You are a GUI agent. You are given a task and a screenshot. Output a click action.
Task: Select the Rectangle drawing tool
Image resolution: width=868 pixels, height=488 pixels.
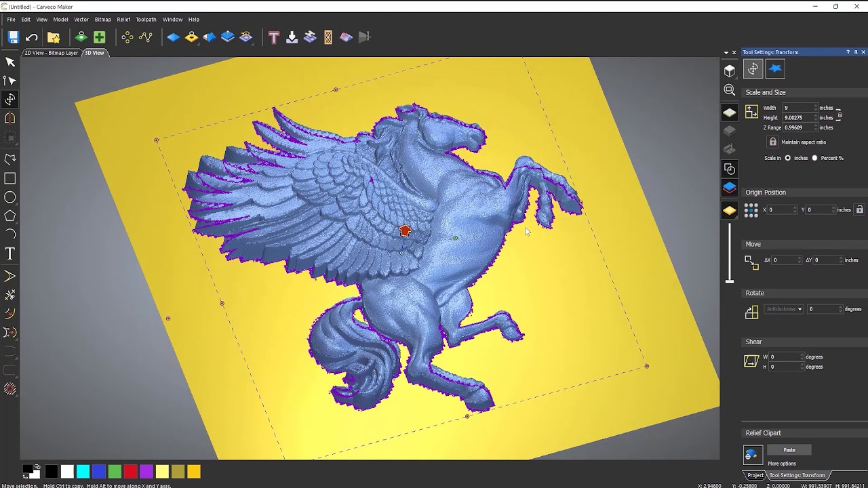(x=10, y=178)
